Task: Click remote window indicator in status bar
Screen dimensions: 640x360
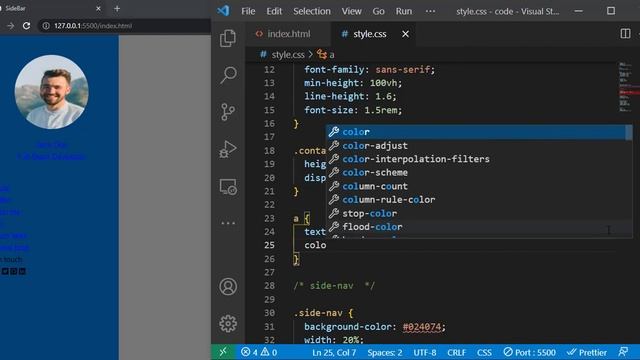Action: tap(223, 352)
